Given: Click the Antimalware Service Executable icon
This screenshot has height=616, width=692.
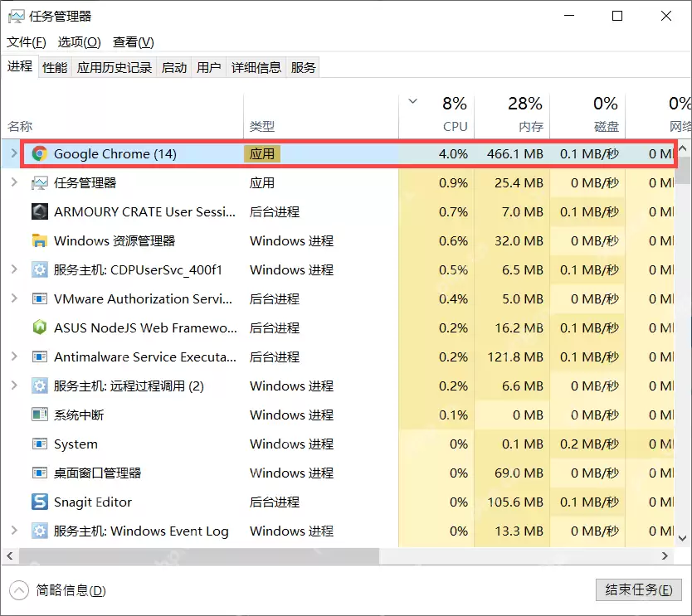Looking at the screenshot, I should (39, 357).
